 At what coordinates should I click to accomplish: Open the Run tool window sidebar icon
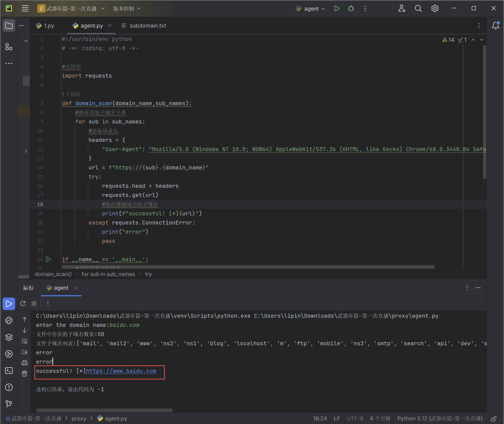point(9,304)
